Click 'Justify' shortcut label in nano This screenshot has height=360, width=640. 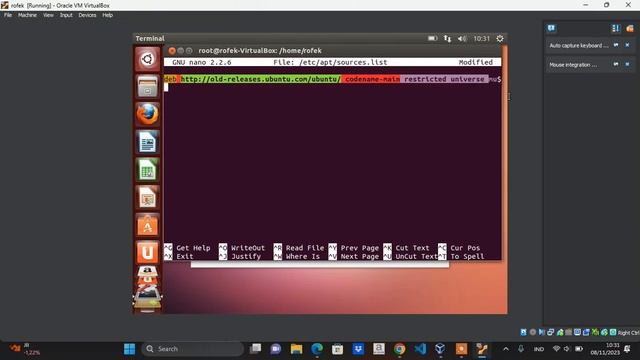coord(246,256)
